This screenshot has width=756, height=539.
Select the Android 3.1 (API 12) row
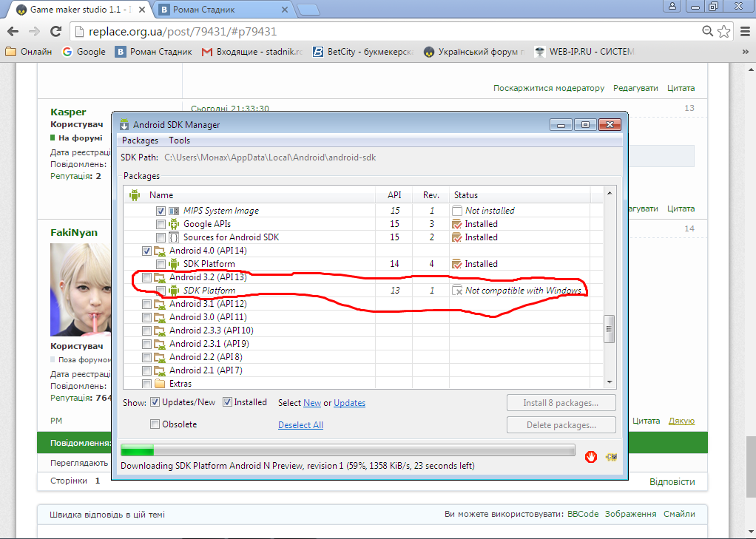coord(363,304)
